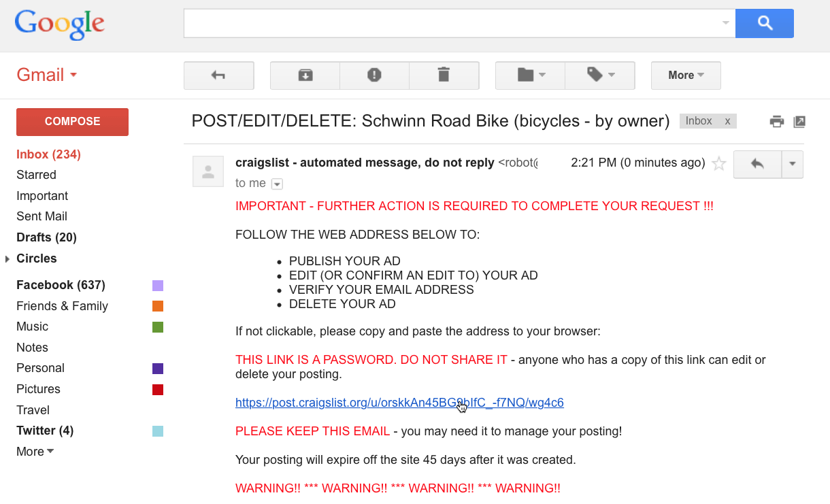Screen dimensions: 830x504
Task: Archive this conversation
Action: [305, 75]
